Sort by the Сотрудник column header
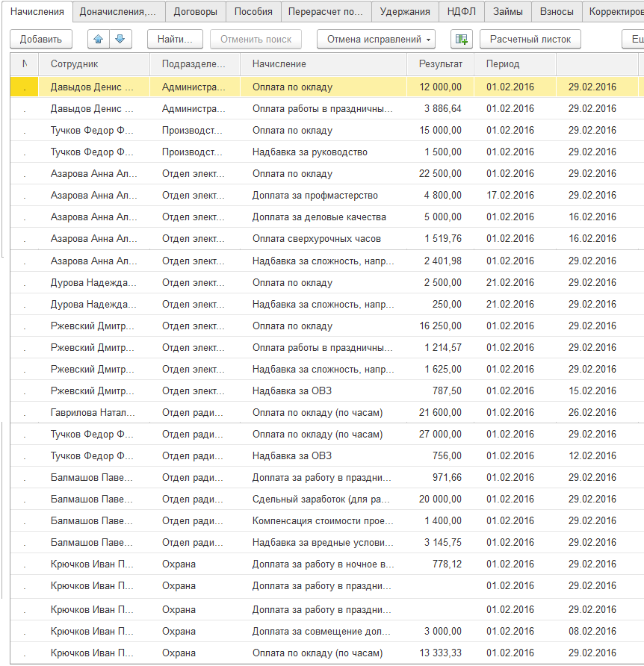 click(x=75, y=64)
